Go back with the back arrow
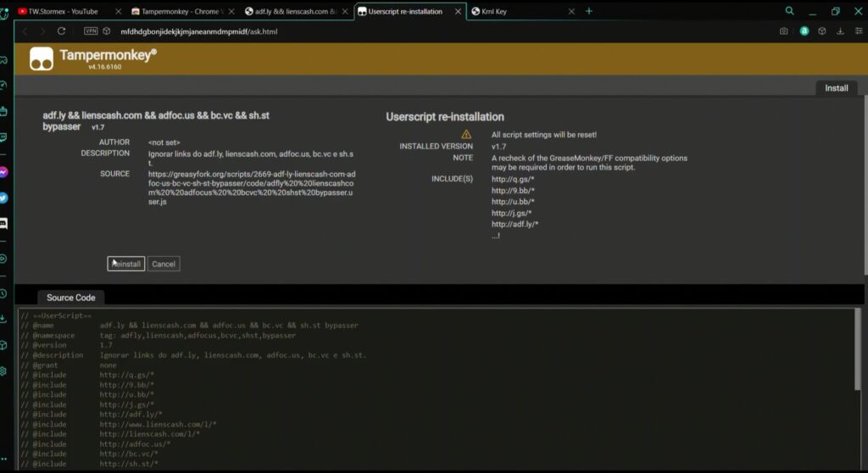The image size is (868, 473). (x=25, y=31)
